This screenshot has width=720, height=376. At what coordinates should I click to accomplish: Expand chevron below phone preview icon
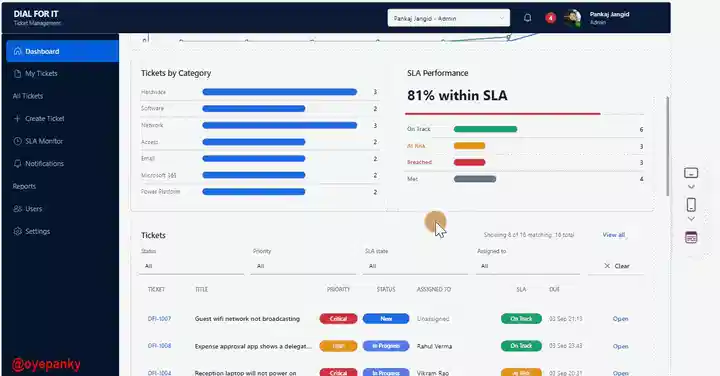pyautogui.click(x=691, y=219)
